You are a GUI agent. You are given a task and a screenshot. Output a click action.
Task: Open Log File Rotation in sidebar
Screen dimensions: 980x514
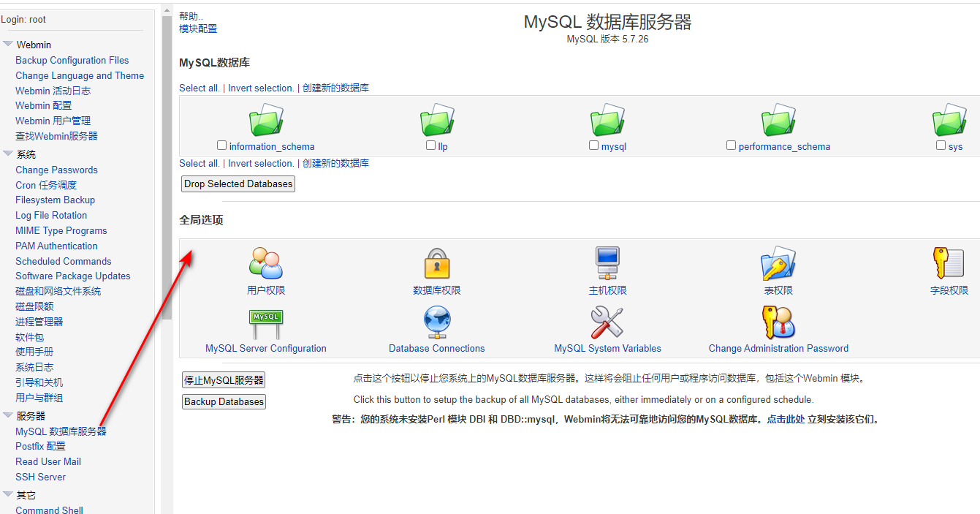pos(51,215)
